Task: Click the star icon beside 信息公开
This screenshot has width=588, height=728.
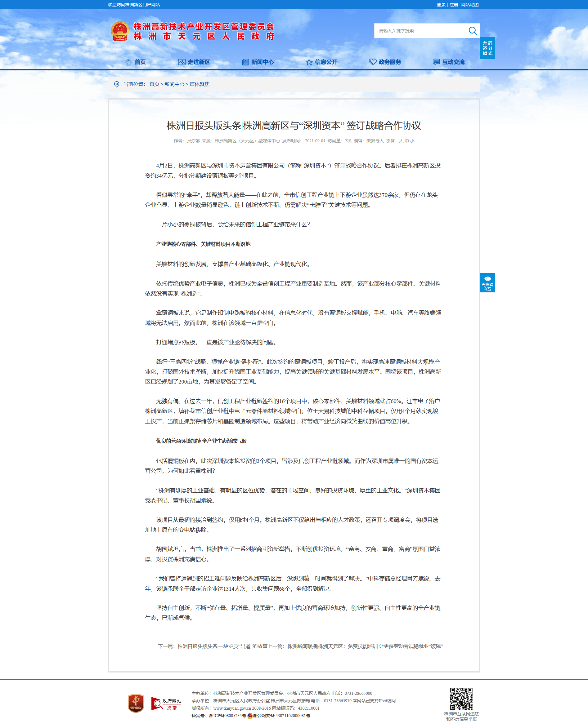Action: point(309,62)
